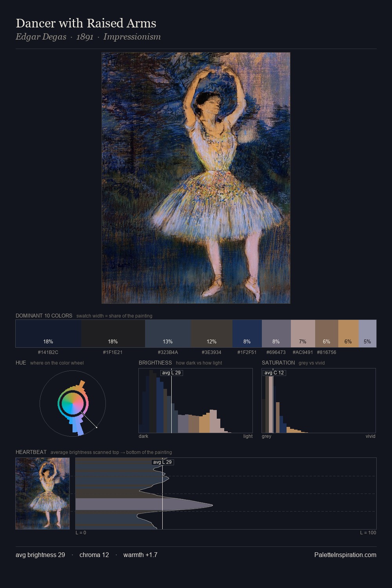Screen dimensions: 392x588
Task: Click the main Dancer painting image
Action: [196, 178]
